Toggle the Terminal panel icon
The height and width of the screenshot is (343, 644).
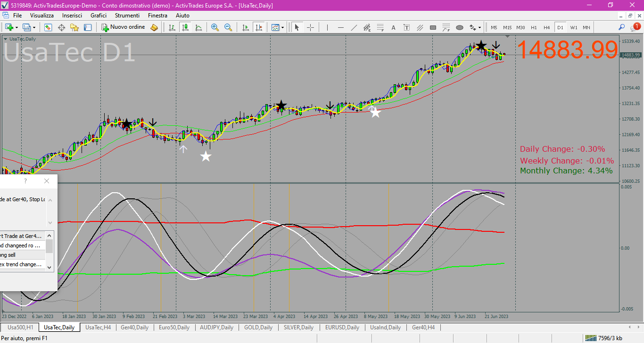(88, 27)
